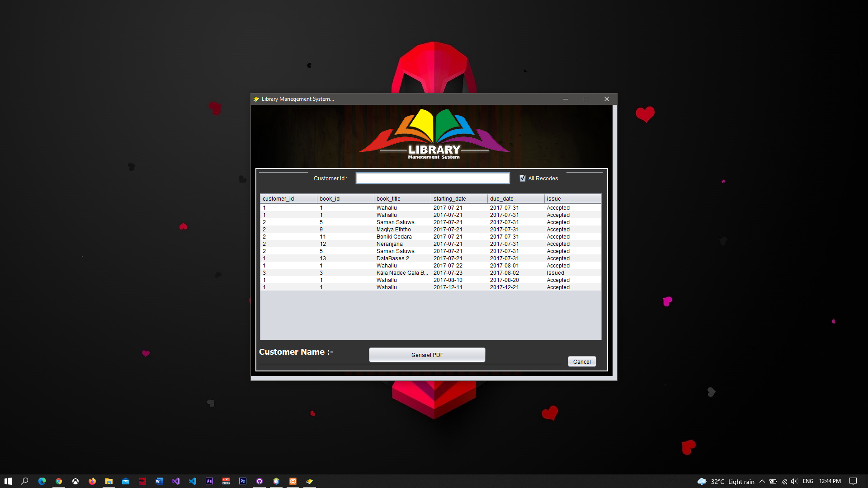This screenshot has height=488, width=868.
Task: Open the volume control in the system tray
Action: pyautogui.click(x=794, y=481)
